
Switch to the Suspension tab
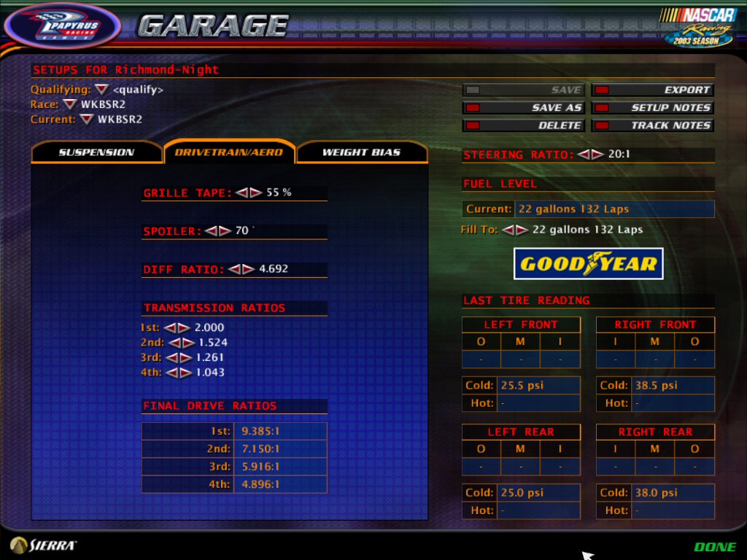point(96,152)
